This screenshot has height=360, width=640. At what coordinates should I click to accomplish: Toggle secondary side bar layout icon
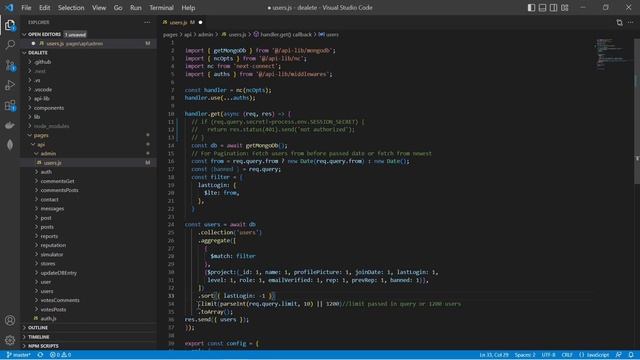(553, 8)
